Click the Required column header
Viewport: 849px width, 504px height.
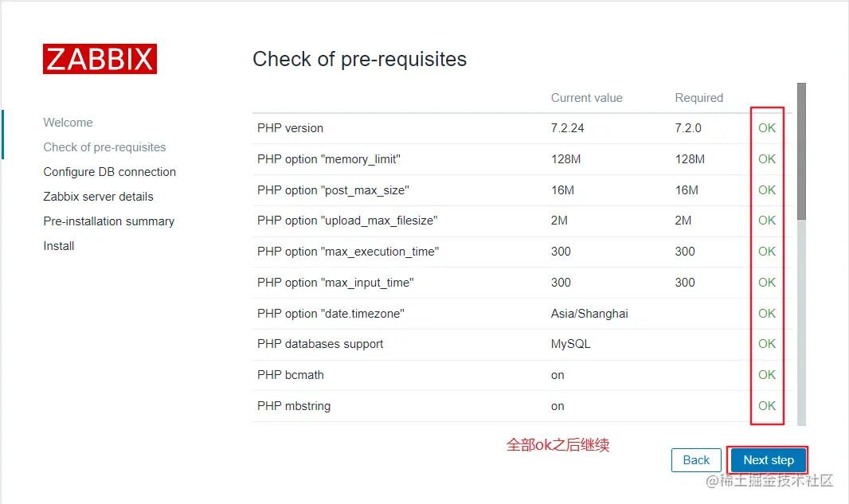click(x=698, y=98)
